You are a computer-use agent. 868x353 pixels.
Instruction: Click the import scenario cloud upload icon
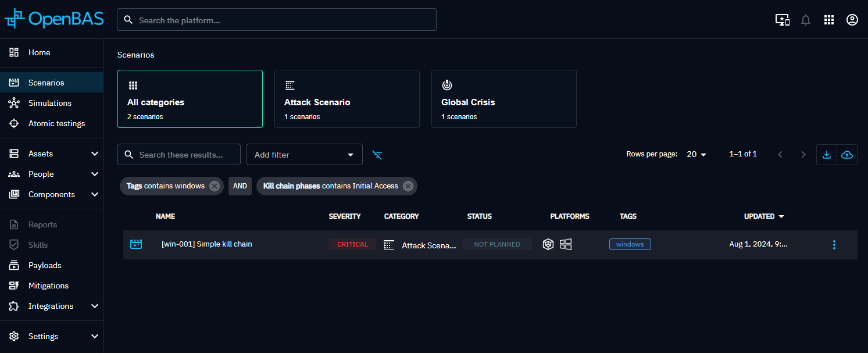847,155
